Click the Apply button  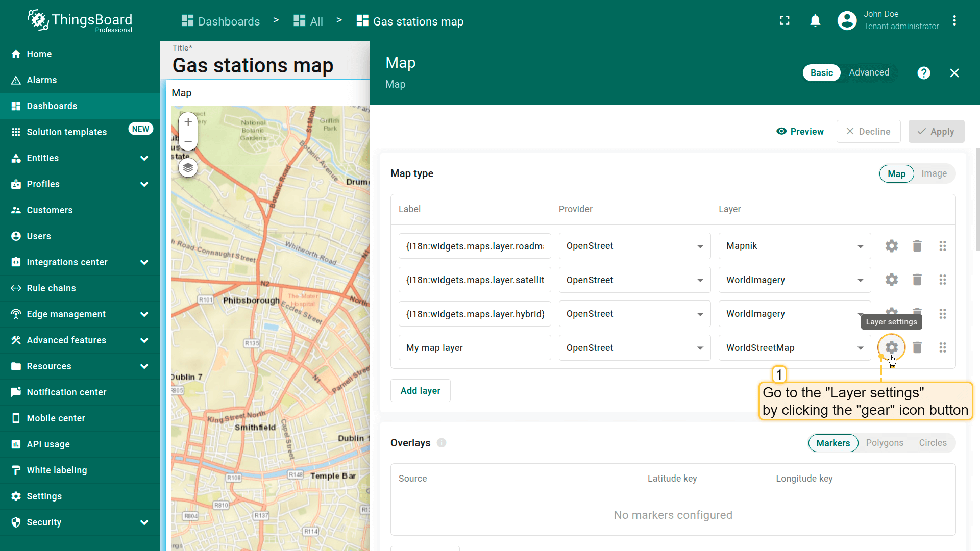(x=936, y=132)
